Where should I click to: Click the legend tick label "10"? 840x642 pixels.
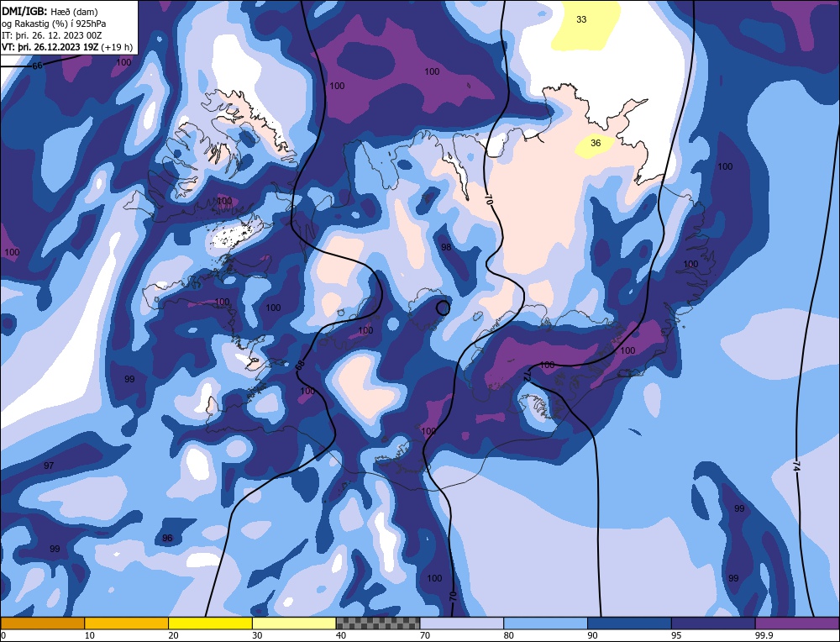point(89,635)
